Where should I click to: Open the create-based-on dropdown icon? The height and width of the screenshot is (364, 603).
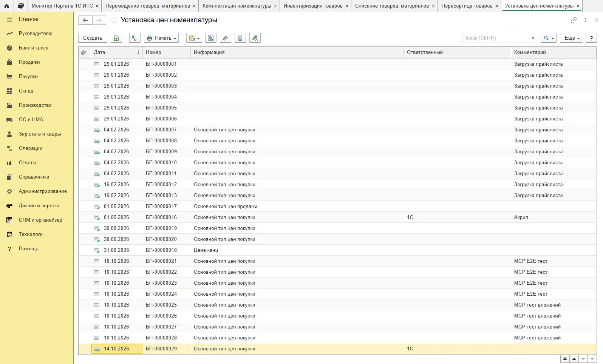194,38
